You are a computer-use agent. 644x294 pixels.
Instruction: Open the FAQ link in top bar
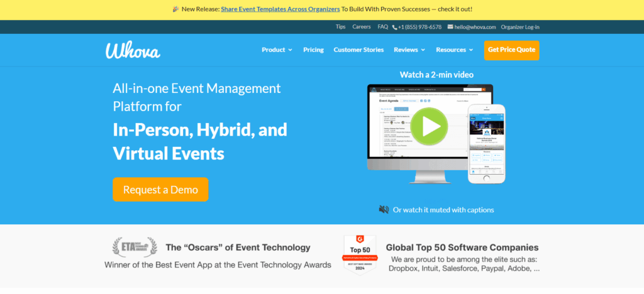pyautogui.click(x=382, y=27)
